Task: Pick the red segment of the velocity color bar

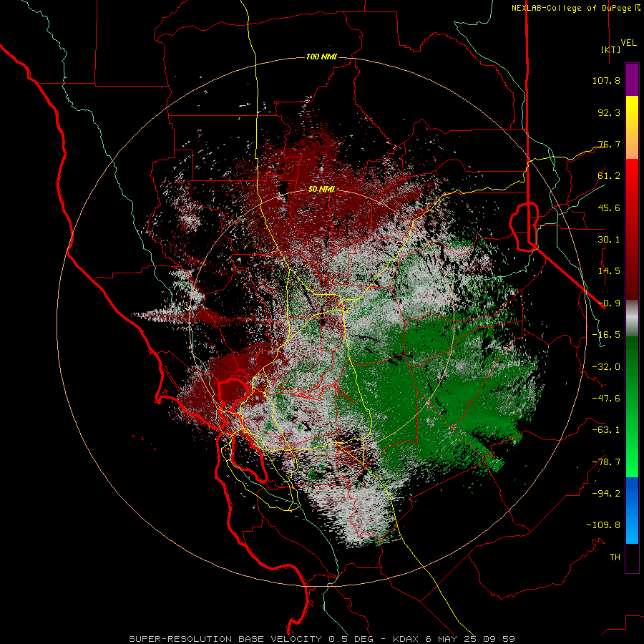Action: coord(632,229)
